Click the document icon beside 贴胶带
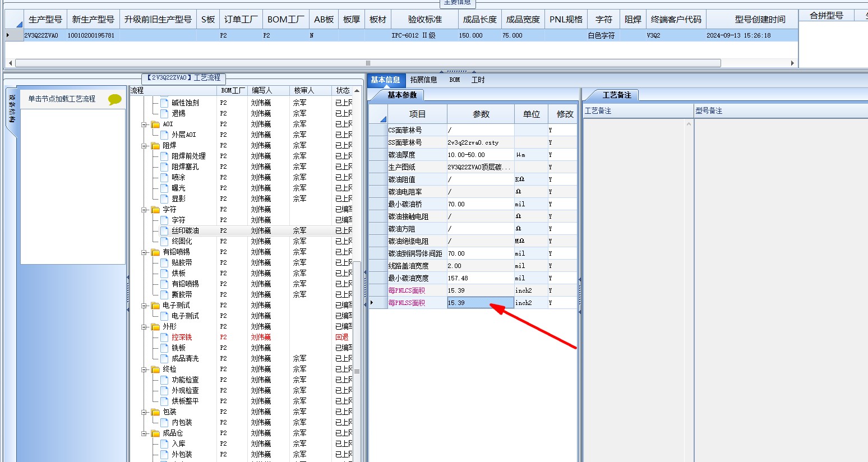Viewport: 868px width, 462px height. [164, 263]
